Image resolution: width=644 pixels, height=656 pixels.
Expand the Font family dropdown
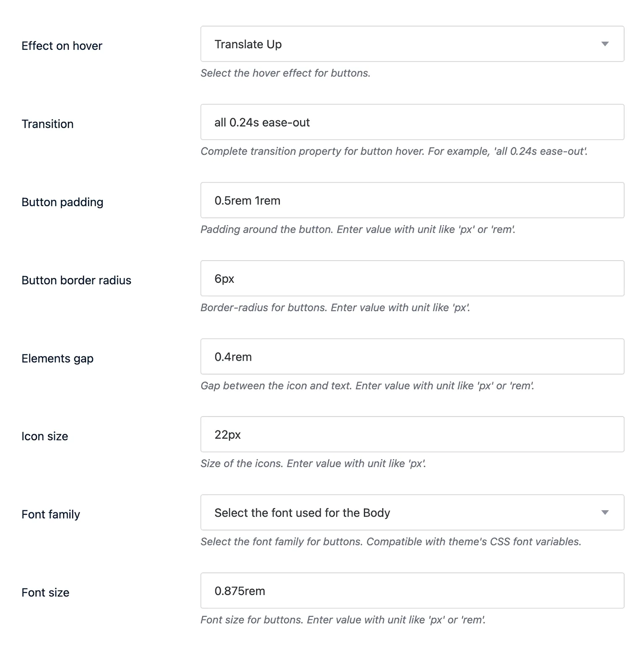(x=412, y=512)
